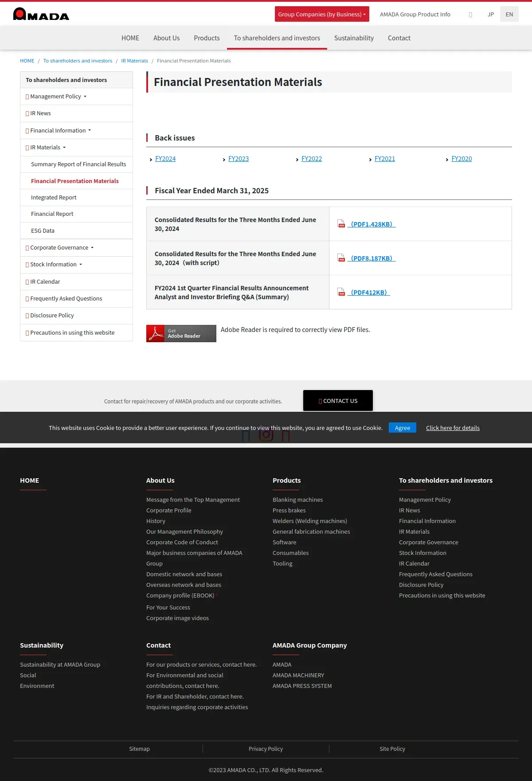Open PDF icon for Q&A Summary document
This screenshot has height=781, width=532.
tap(341, 292)
